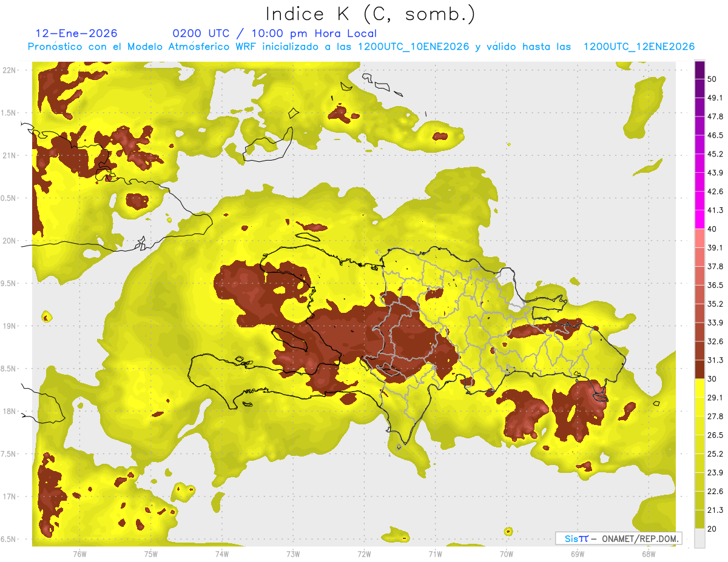Click the "7.5N" latitude label
The image size is (728, 562).
point(9,454)
